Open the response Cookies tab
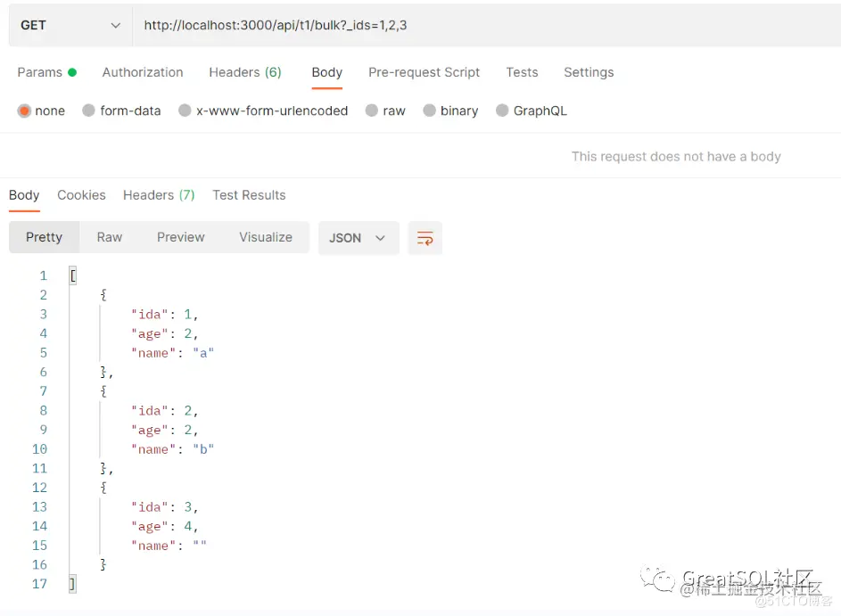Screen dimensions: 841x616 (81, 195)
